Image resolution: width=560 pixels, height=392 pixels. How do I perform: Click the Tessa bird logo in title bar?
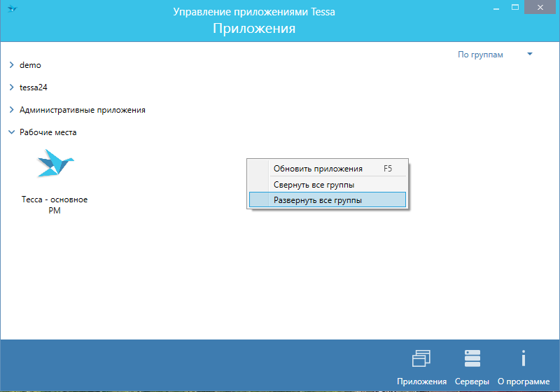(12, 8)
